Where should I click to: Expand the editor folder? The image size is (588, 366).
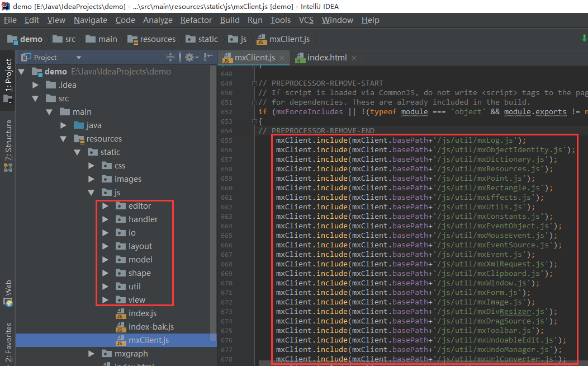pos(106,206)
